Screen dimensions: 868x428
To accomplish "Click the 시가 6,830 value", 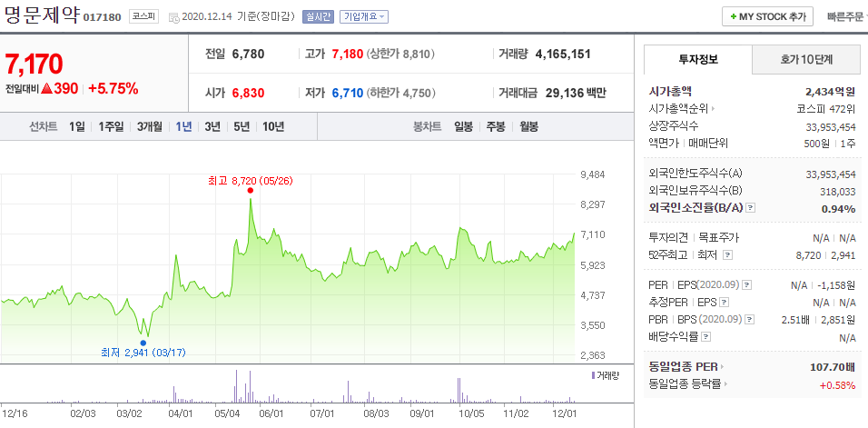I will [x=249, y=93].
